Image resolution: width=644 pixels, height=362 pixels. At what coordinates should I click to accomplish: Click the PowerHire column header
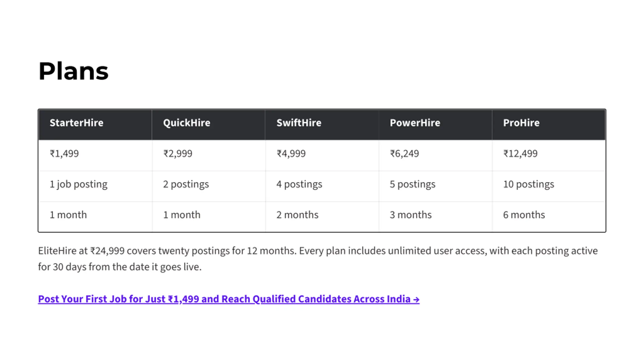pos(435,125)
